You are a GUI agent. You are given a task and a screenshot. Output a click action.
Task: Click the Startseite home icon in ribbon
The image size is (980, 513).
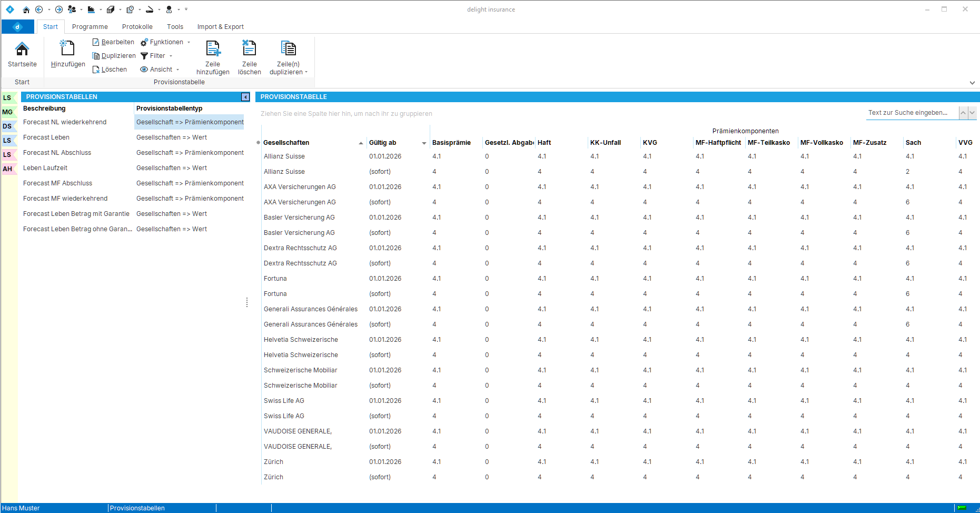22,50
